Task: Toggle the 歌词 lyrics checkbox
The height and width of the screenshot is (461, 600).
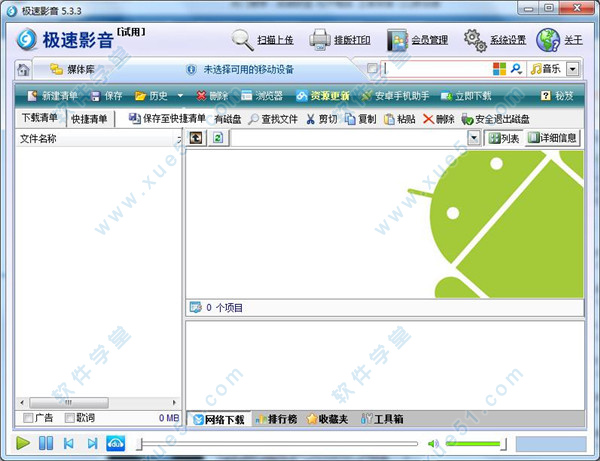Action: coord(69,418)
